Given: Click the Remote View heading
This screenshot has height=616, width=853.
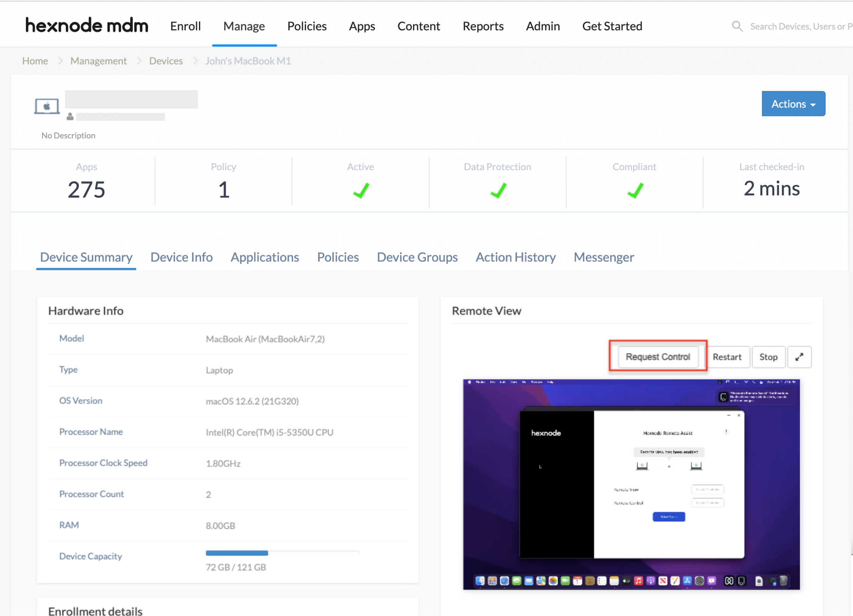Looking at the screenshot, I should (486, 311).
